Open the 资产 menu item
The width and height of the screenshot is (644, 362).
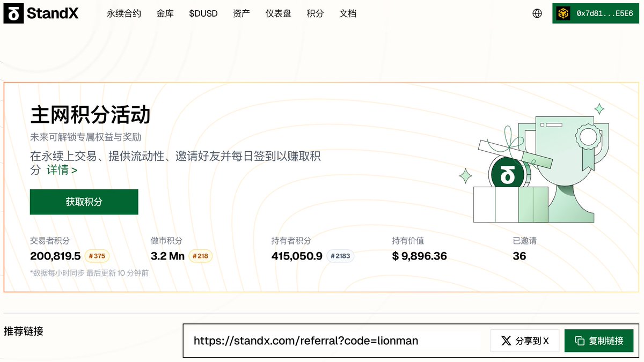point(241,13)
